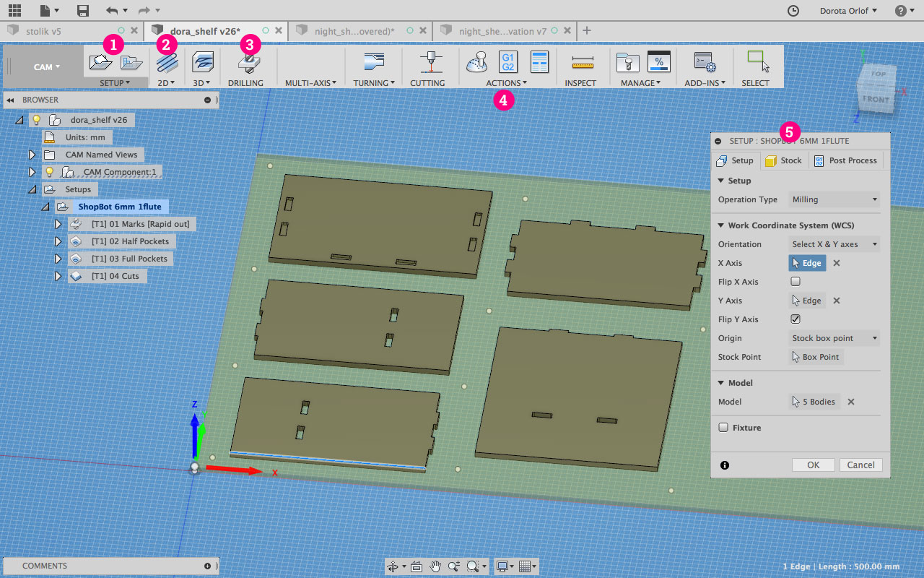The height and width of the screenshot is (578, 924).
Task: Open the Orientation dropdown
Action: coord(834,244)
